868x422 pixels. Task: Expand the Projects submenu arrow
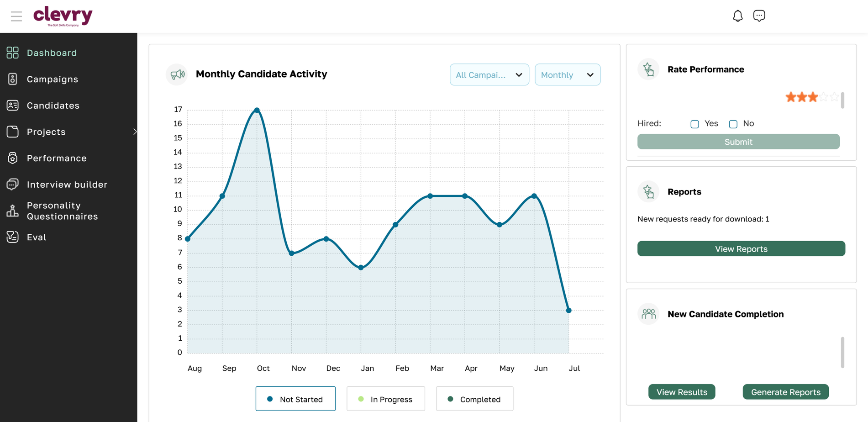point(135,132)
